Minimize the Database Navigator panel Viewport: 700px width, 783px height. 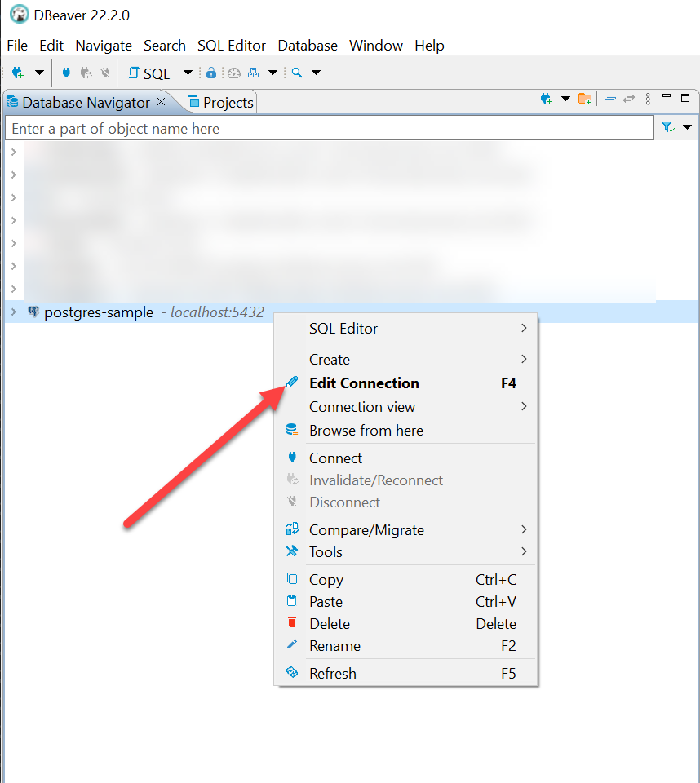click(x=667, y=95)
